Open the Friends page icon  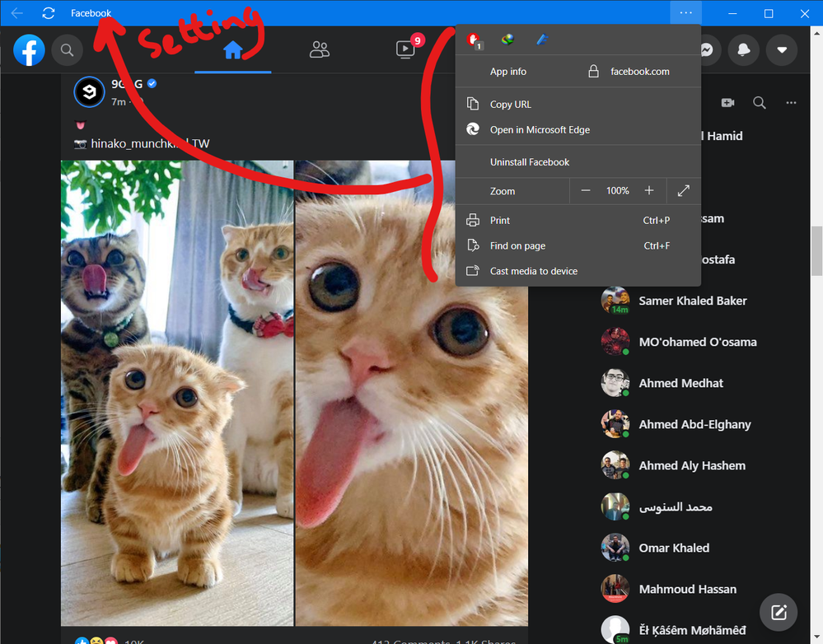(x=320, y=50)
